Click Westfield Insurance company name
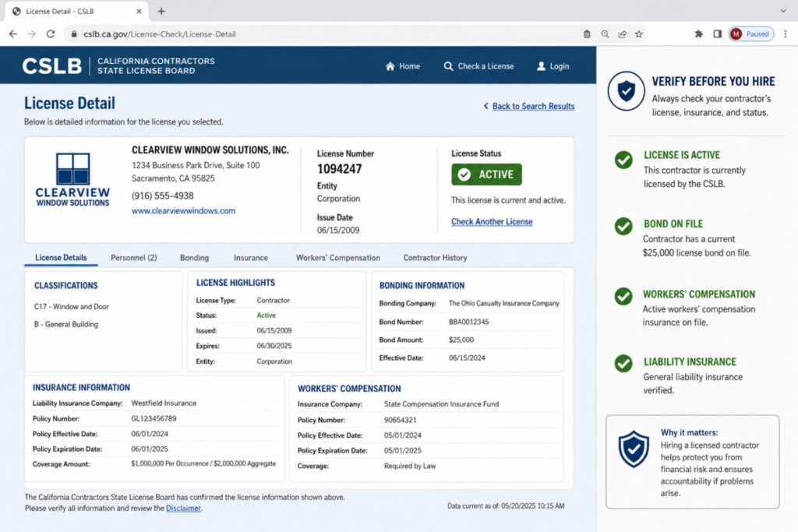The height and width of the screenshot is (532, 798). 164,403
